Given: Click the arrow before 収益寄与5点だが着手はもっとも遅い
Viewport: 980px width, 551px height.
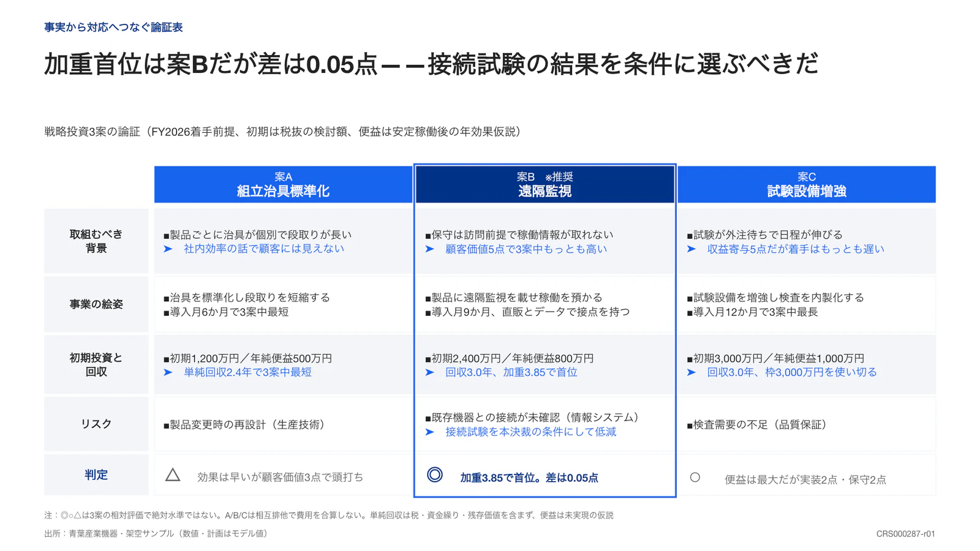Looking at the screenshot, I should coord(692,249).
